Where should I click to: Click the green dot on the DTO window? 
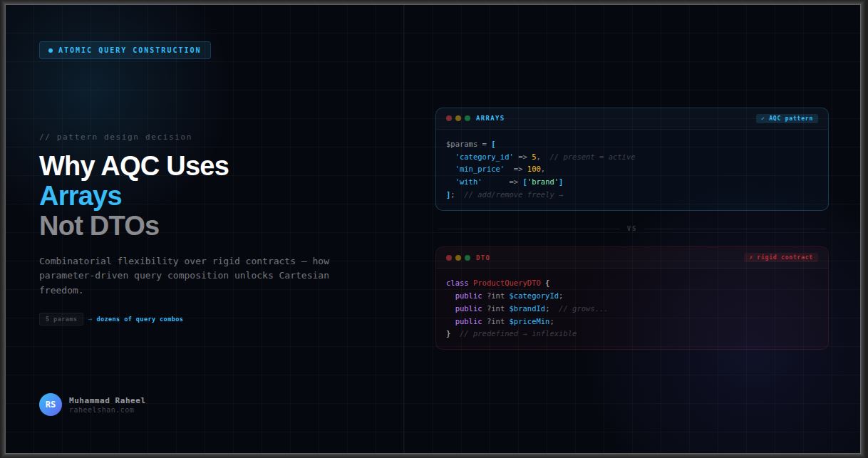(x=467, y=257)
